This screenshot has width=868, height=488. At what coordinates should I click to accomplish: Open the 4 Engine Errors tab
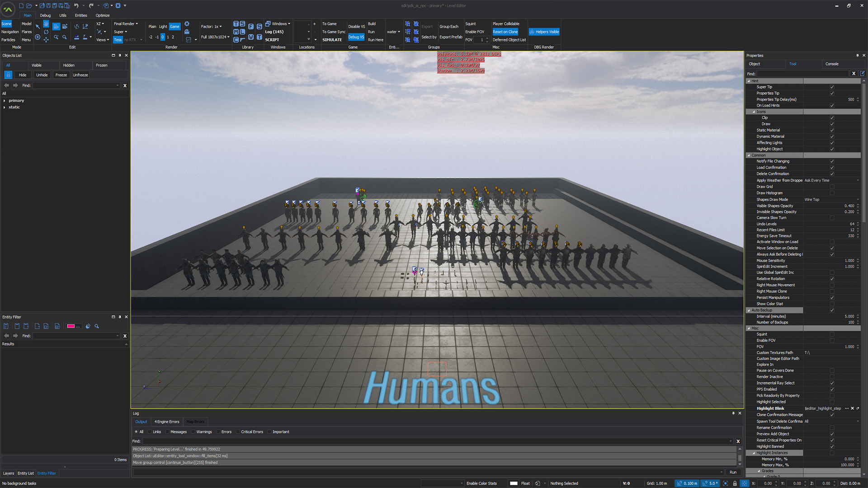click(x=167, y=422)
